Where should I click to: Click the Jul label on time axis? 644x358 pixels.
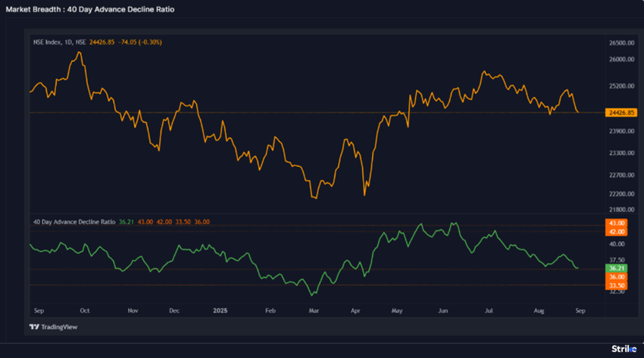pos(489,311)
